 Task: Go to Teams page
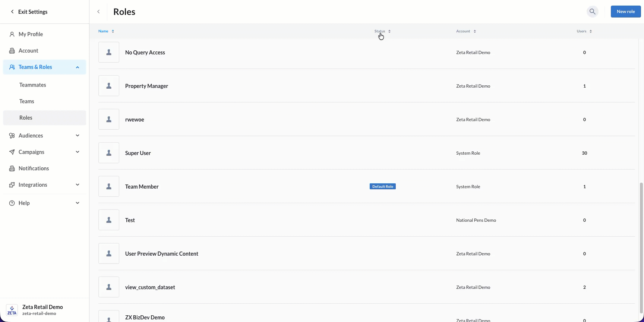point(44,101)
